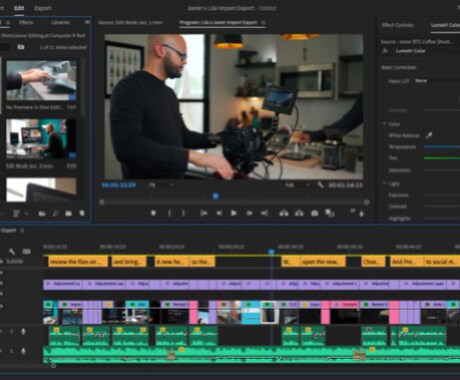Toggle solo button on the first audio track
The image size is (460, 380).
tap(12, 332)
